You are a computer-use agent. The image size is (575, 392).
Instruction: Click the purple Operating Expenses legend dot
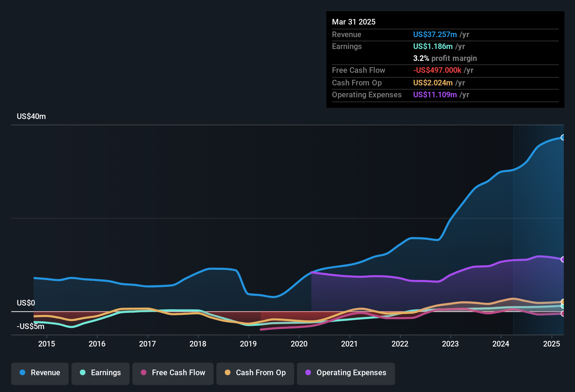coord(308,372)
